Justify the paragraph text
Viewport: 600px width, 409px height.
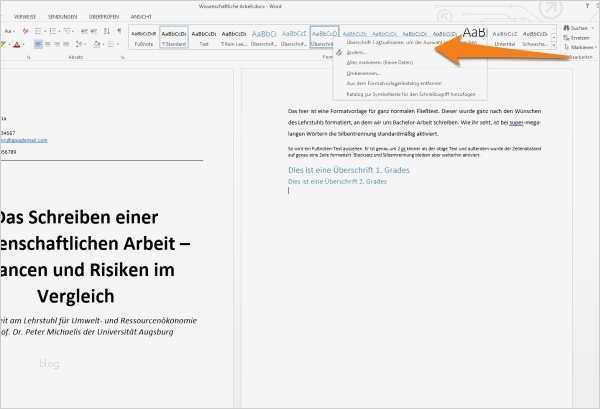[66, 44]
